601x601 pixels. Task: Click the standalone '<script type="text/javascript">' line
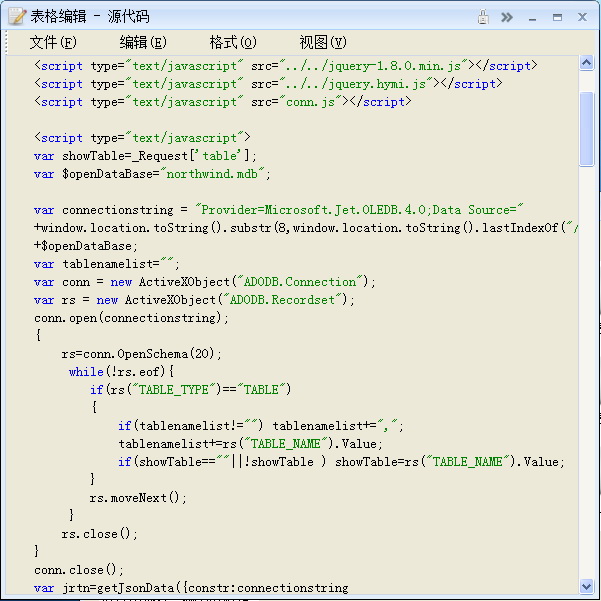[142, 138]
